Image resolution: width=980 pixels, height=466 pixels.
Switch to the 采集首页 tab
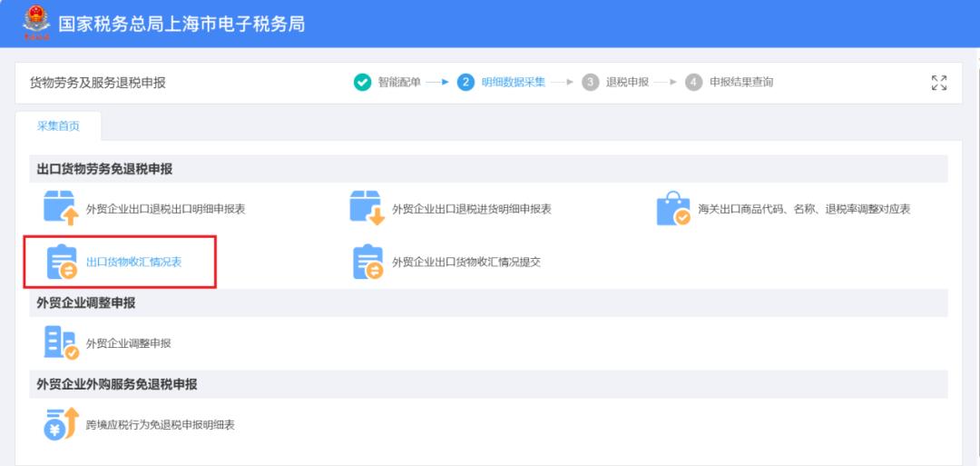(x=58, y=125)
